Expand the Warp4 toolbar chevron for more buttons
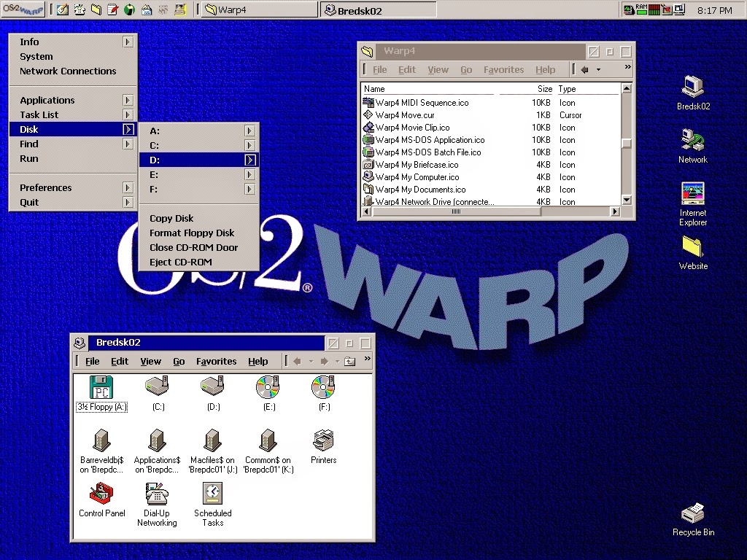Image resolution: width=747 pixels, height=560 pixels. (x=626, y=69)
